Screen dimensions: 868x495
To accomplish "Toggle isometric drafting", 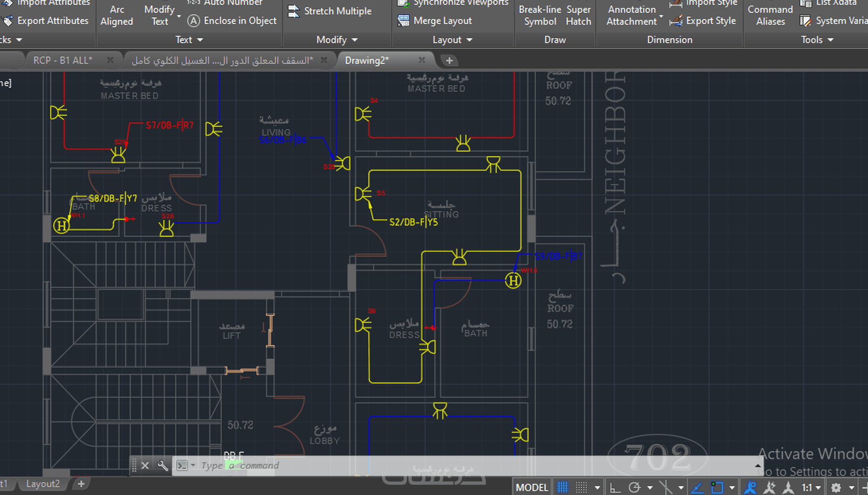I will (665, 488).
